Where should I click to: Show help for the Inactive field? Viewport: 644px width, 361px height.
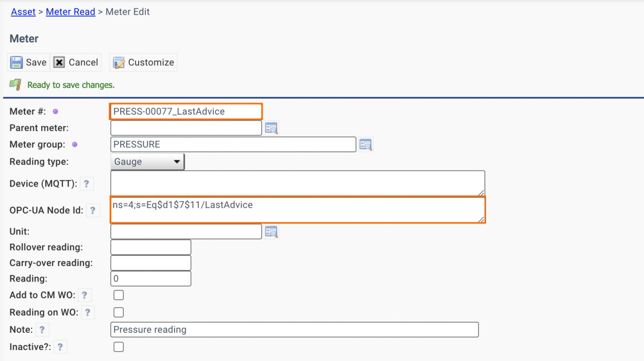coord(60,347)
